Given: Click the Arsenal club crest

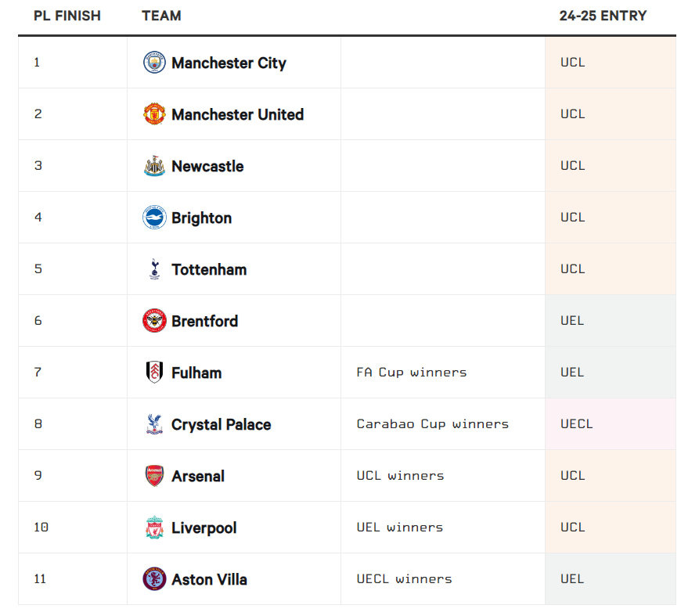Looking at the screenshot, I should [154, 476].
